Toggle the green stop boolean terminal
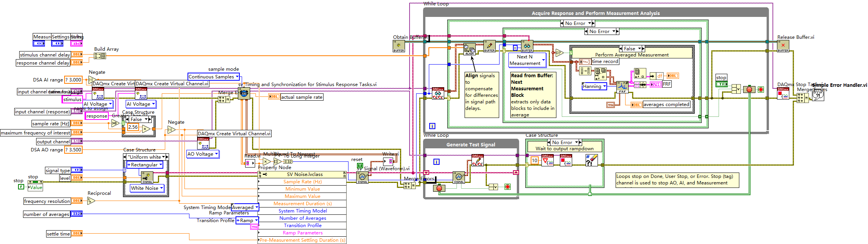Screen dimensions: 868x244 coord(721,84)
